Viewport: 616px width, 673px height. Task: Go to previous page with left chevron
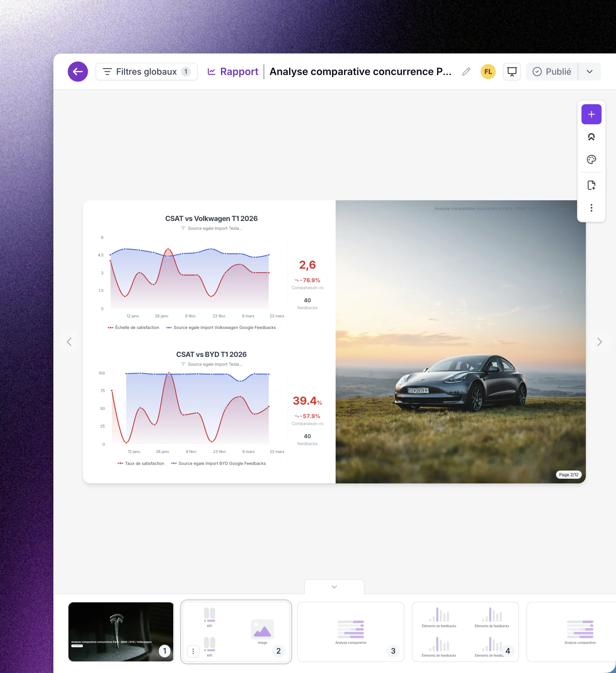[69, 342]
